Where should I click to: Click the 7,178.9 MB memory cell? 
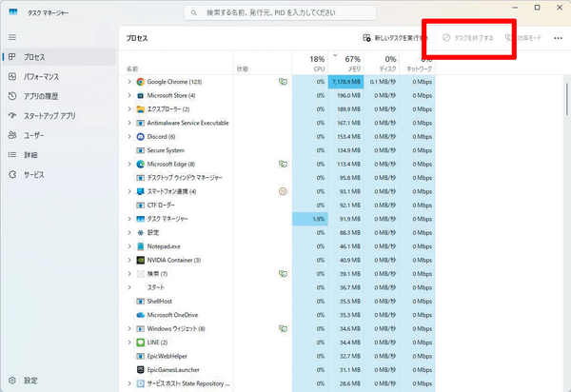(x=346, y=82)
